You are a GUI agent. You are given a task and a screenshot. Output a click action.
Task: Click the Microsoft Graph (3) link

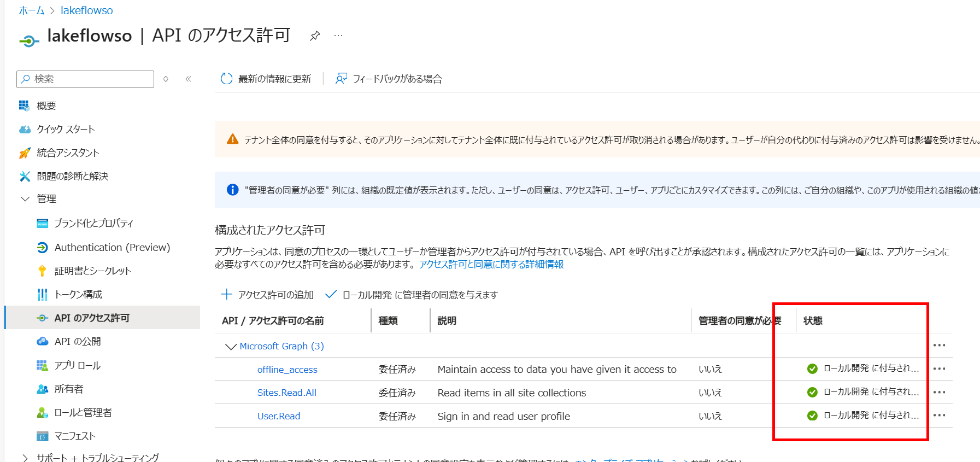(x=281, y=346)
